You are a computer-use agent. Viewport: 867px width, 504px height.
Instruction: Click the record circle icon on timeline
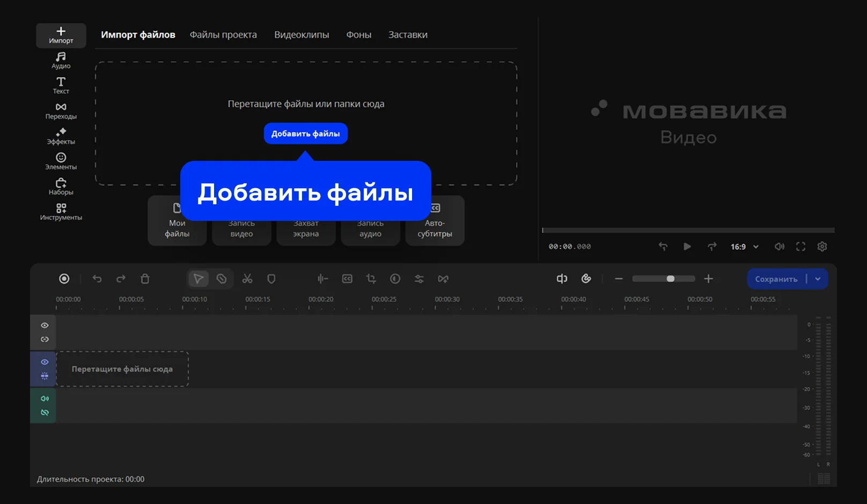(x=64, y=279)
